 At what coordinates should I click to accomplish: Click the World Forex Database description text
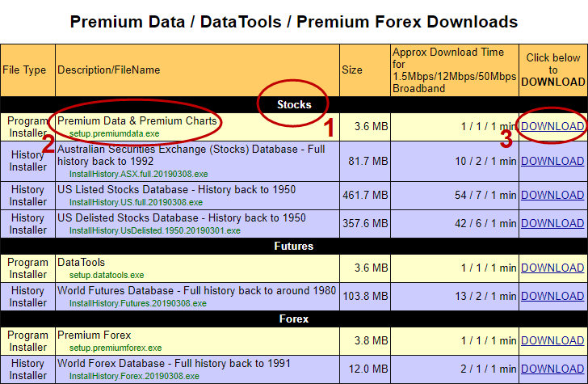pos(174,363)
